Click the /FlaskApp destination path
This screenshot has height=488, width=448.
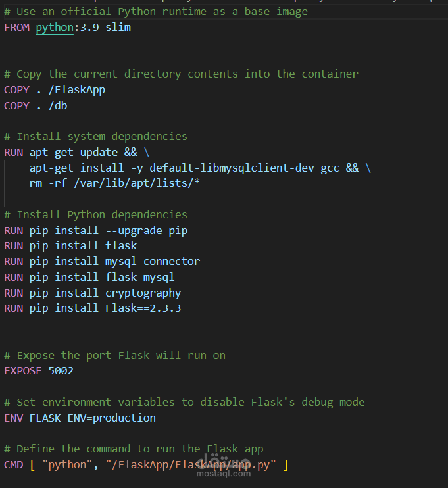click(x=76, y=90)
